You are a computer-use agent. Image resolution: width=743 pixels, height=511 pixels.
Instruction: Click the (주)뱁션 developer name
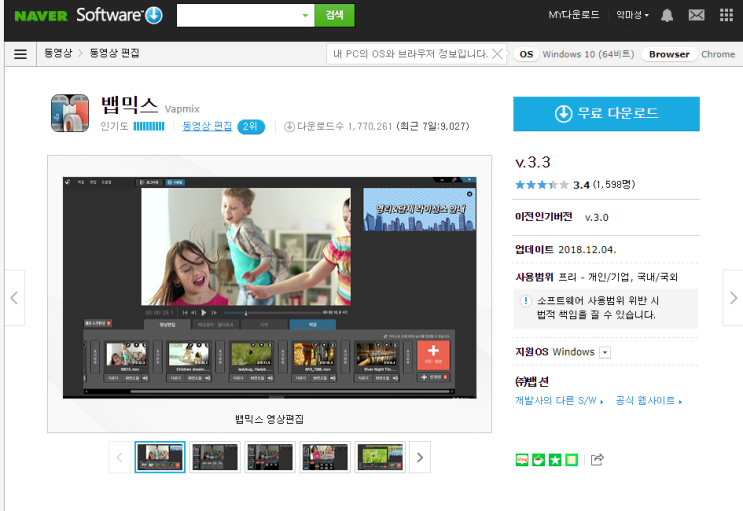click(532, 382)
